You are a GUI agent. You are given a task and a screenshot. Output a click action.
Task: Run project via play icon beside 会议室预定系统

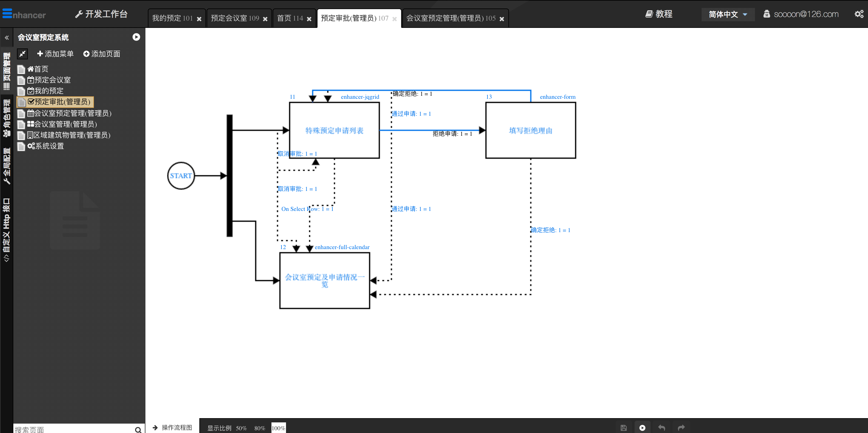(136, 37)
